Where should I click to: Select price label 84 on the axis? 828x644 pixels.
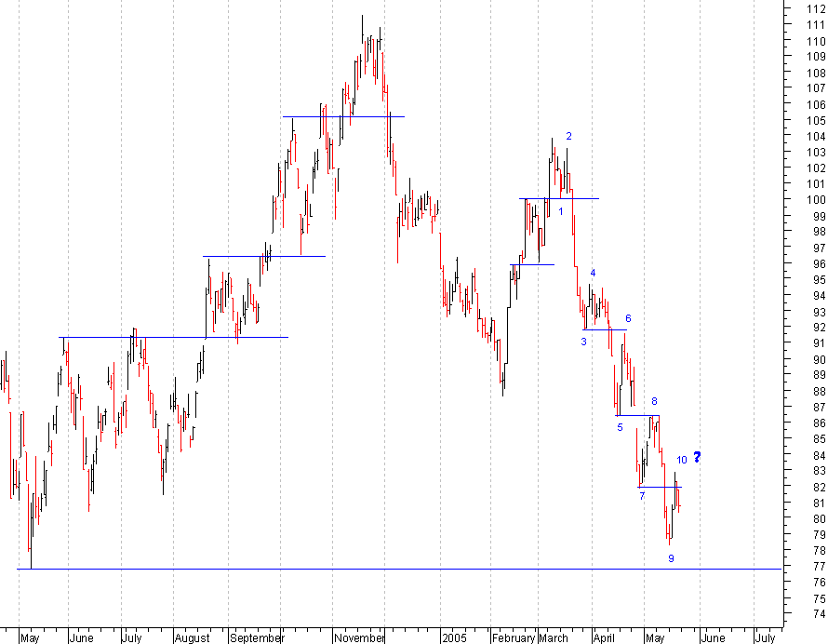819,455
